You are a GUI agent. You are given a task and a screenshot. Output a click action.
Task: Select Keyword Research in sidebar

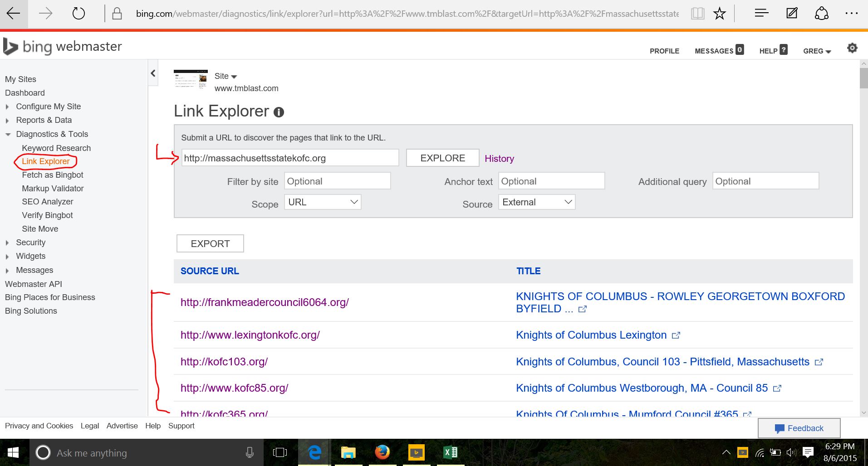point(56,148)
